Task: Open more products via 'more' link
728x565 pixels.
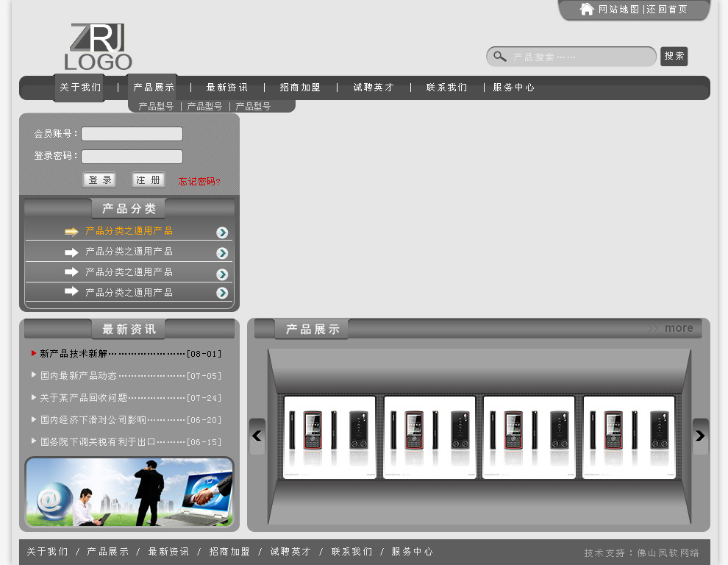Action: tap(678, 328)
